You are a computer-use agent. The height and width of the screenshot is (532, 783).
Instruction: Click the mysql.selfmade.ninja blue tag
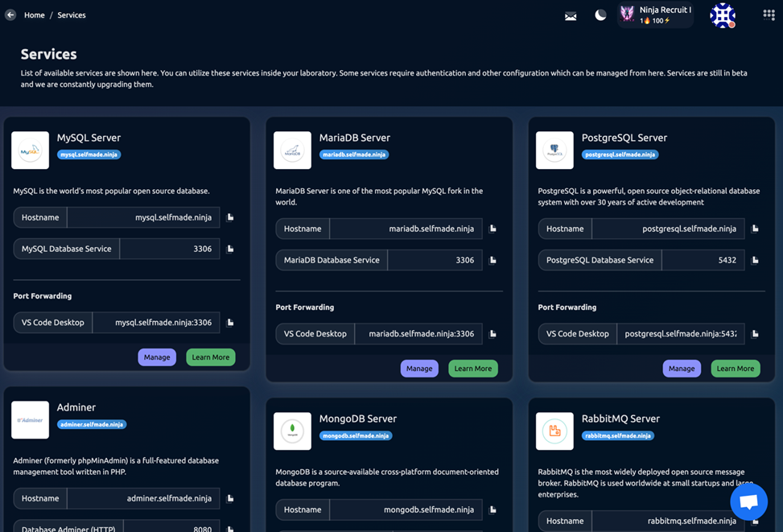89,155
